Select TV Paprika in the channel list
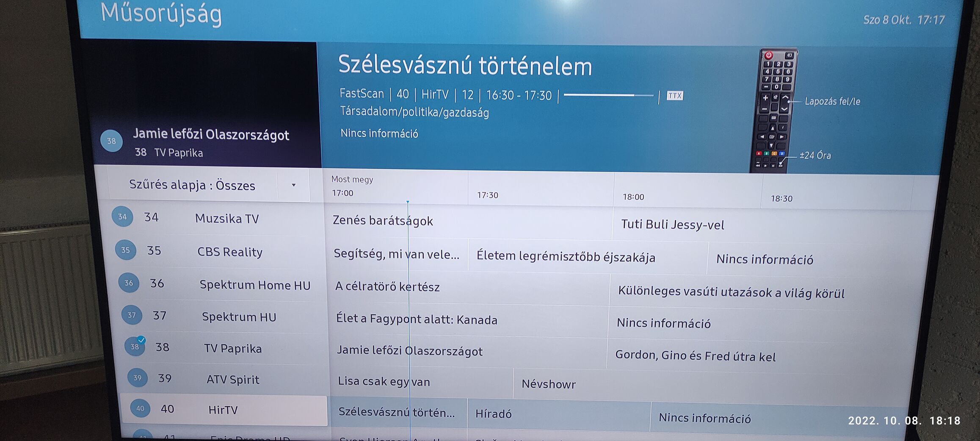980x441 pixels. (x=233, y=348)
